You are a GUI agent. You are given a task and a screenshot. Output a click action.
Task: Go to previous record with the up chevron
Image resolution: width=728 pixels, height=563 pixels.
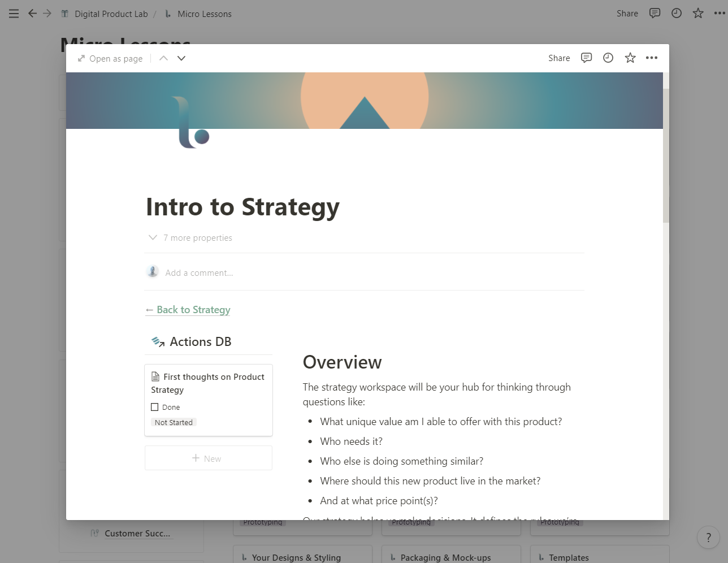163,58
